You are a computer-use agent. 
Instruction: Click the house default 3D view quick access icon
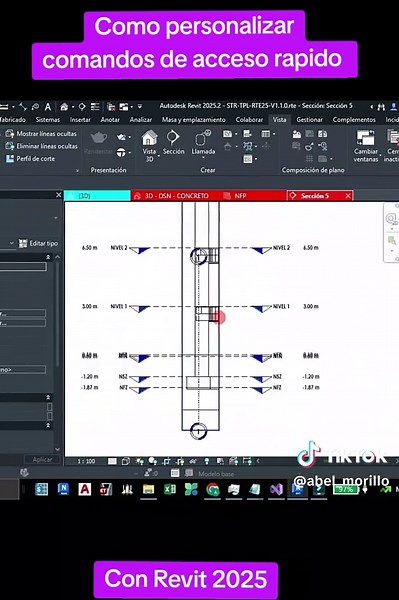[64, 106]
